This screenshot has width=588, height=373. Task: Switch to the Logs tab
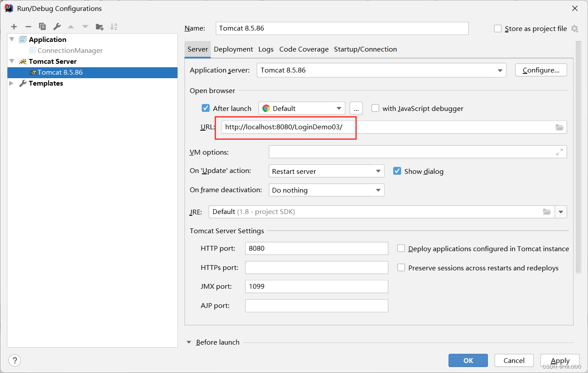click(x=266, y=49)
